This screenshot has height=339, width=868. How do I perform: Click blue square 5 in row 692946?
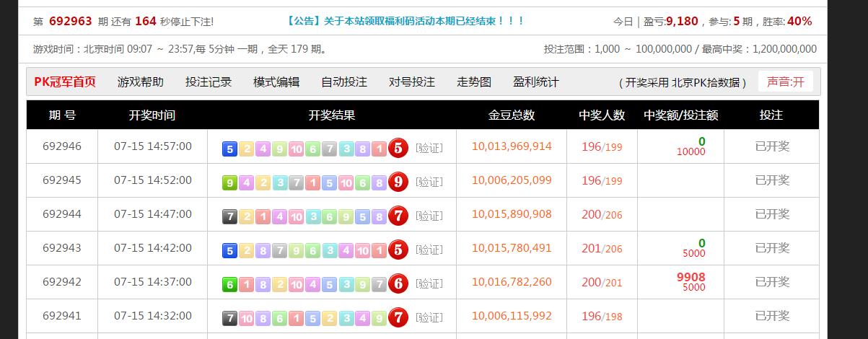[229, 149]
